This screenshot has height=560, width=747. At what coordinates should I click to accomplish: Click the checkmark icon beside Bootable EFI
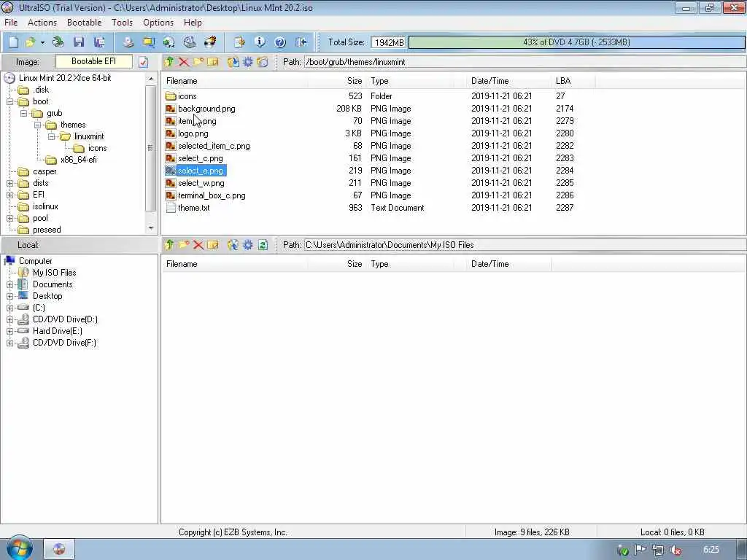pyautogui.click(x=144, y=62)
